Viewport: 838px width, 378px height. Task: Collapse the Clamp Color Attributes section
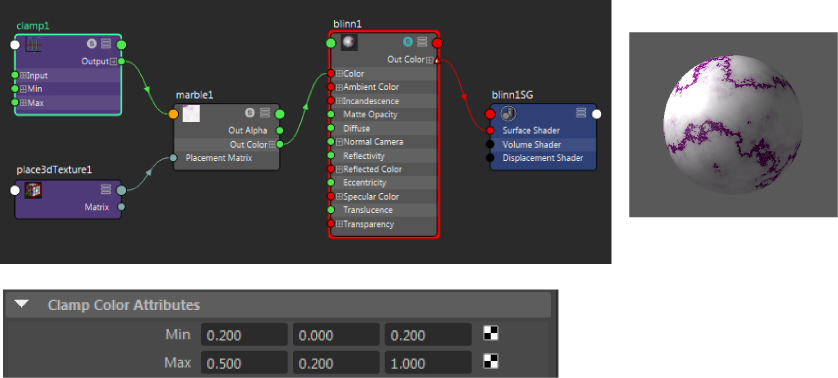point(21,305)
